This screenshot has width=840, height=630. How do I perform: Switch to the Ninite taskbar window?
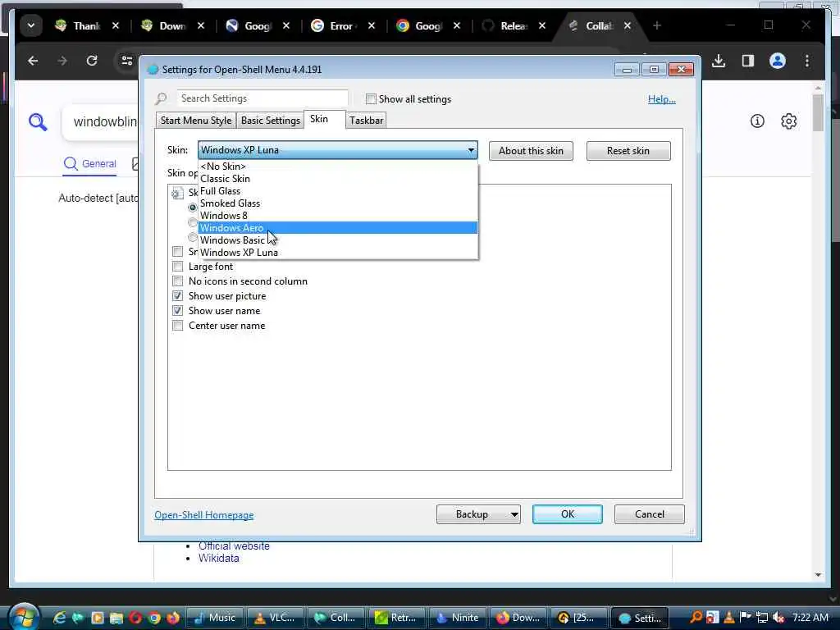[x=457, y=618]
